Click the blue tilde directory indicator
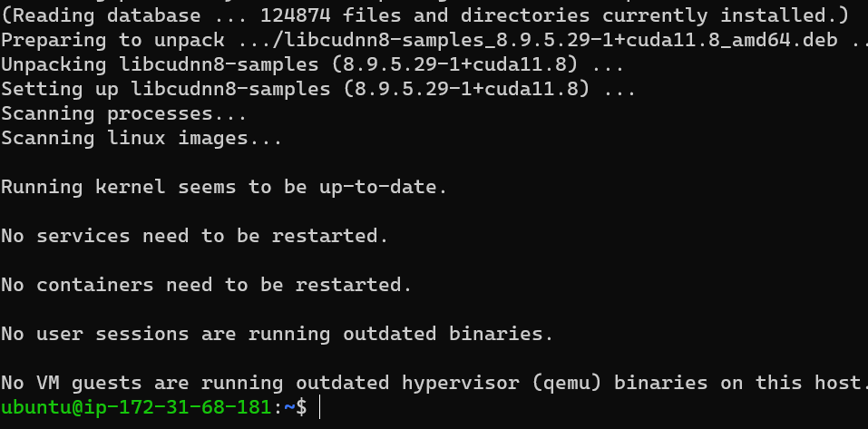Image resolution: width=868 pixels, height=429 pixels. click(x=289, y=407)
